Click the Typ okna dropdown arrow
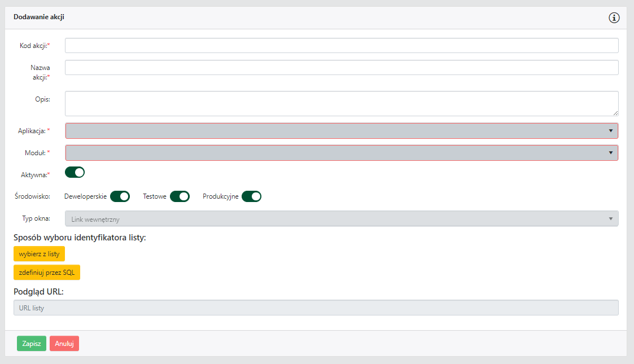Viewport: 634px width, 364px height. click(x=611, y=218)
